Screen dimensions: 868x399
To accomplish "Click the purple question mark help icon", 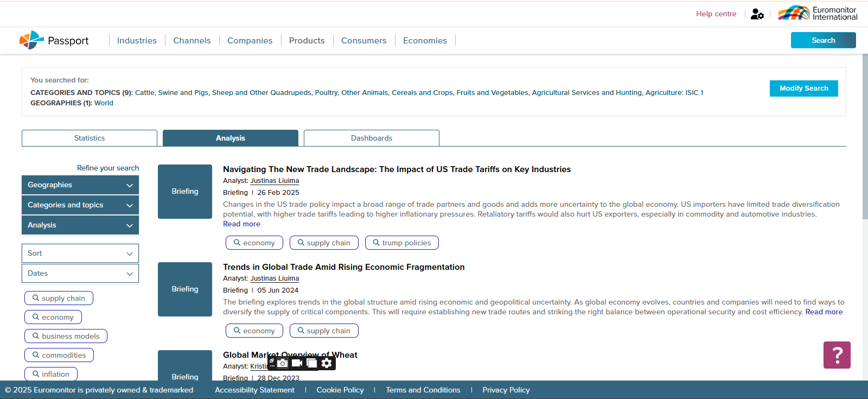I will pos(837,355).
